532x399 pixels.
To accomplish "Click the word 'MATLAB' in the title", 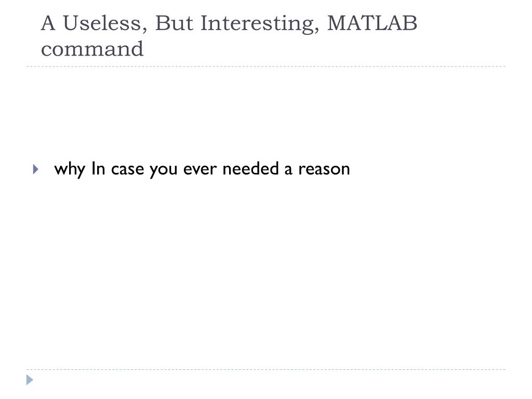I will (x=372, y=23).
